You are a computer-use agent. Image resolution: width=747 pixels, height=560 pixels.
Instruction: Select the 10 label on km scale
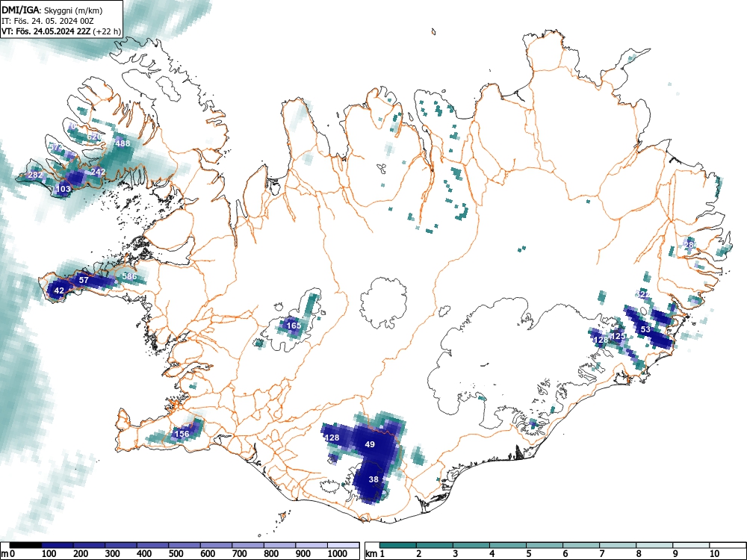tap(713, 553)
